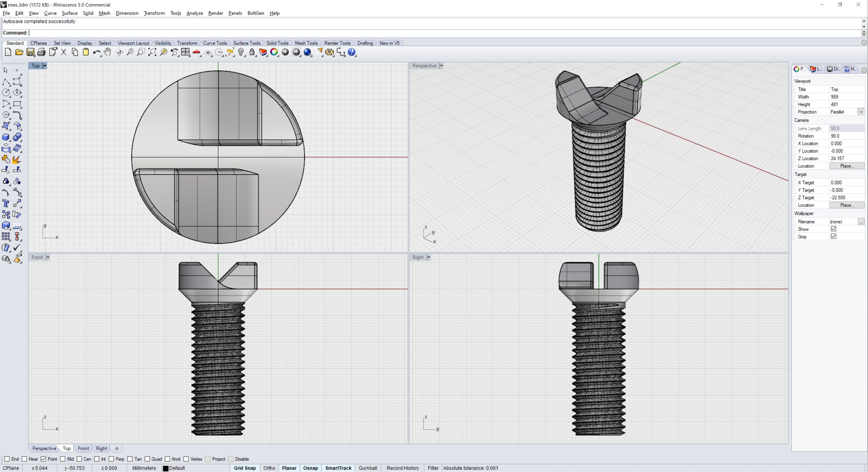This screenshot has height=472, width=868.
Task: Open the Projection dropdown in properties
Action: point(861,112)
